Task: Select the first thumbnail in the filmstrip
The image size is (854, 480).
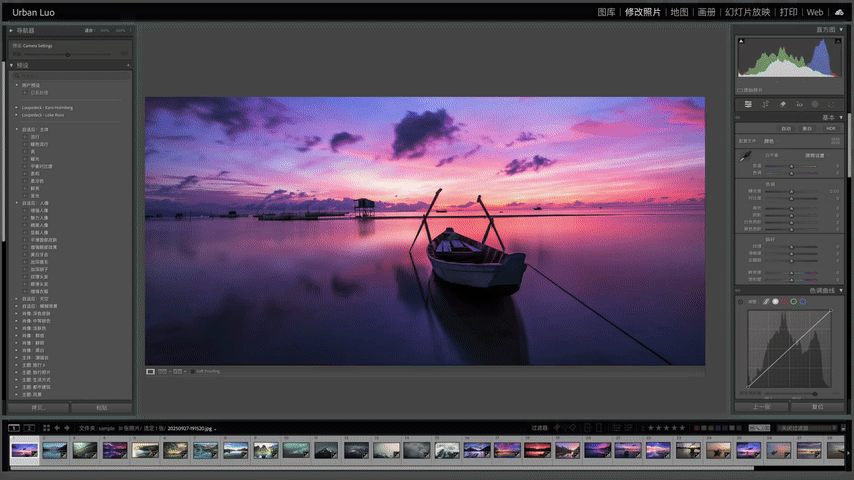Action: click(x=24, y=450)
